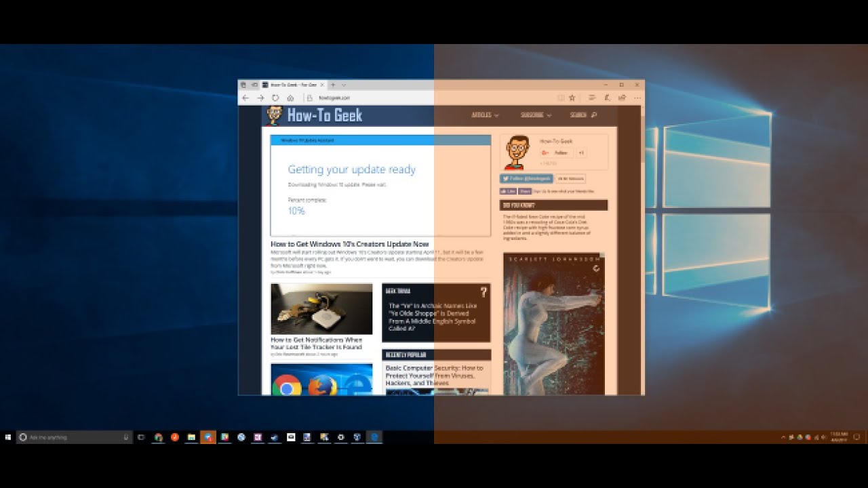Open Edge Hub panel
This screenshot has width=868, height=488.
[592, 98]
